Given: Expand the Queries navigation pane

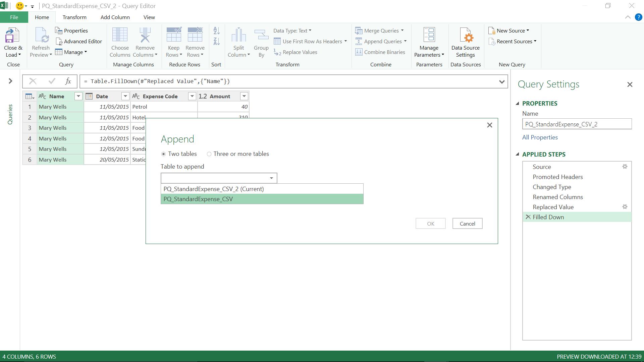Looking at the screenshot, I should [10, 81].
